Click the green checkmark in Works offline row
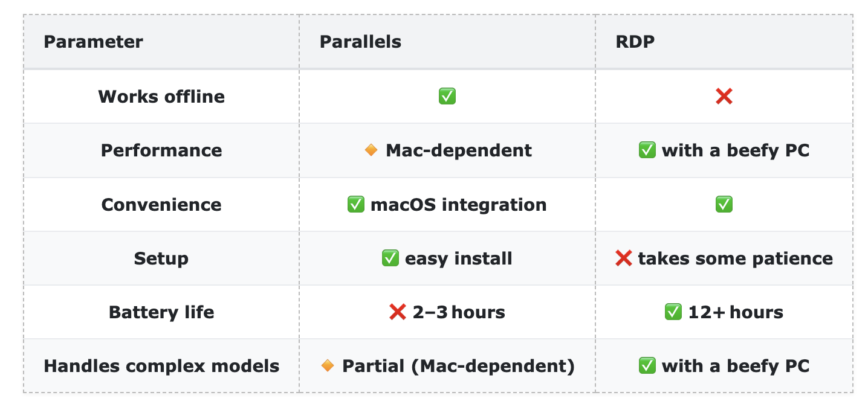Image resolution: width=868 pixels, height=401 pixels. click(447, 97)
